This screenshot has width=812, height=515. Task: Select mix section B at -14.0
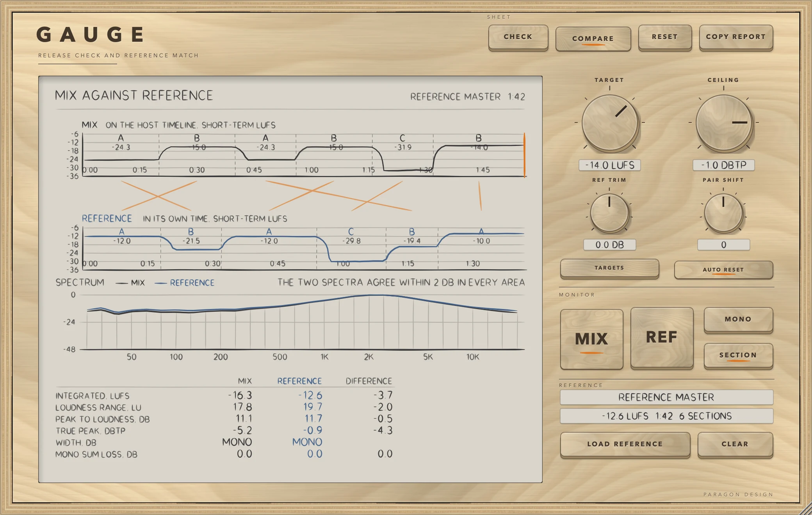tap(479, 155)
